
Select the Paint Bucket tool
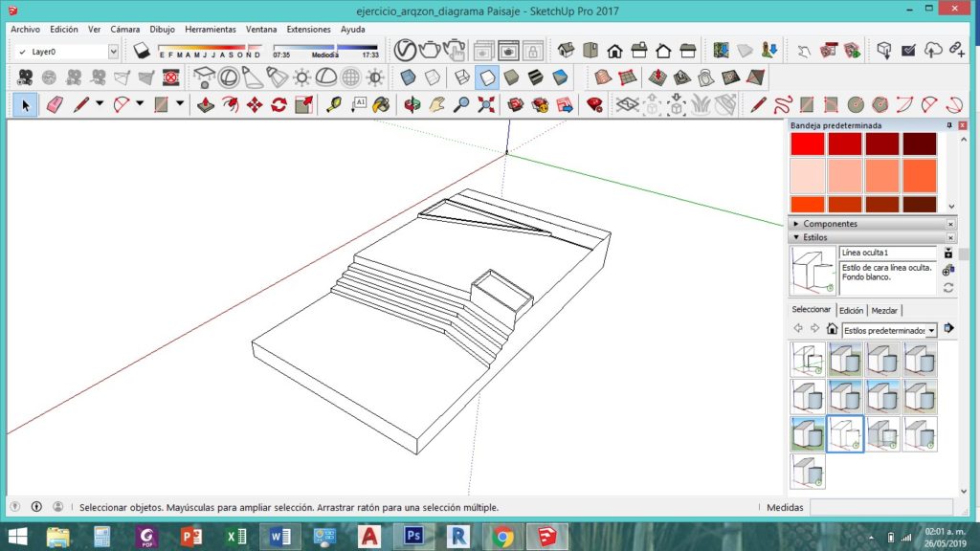[x=381, y=105]
